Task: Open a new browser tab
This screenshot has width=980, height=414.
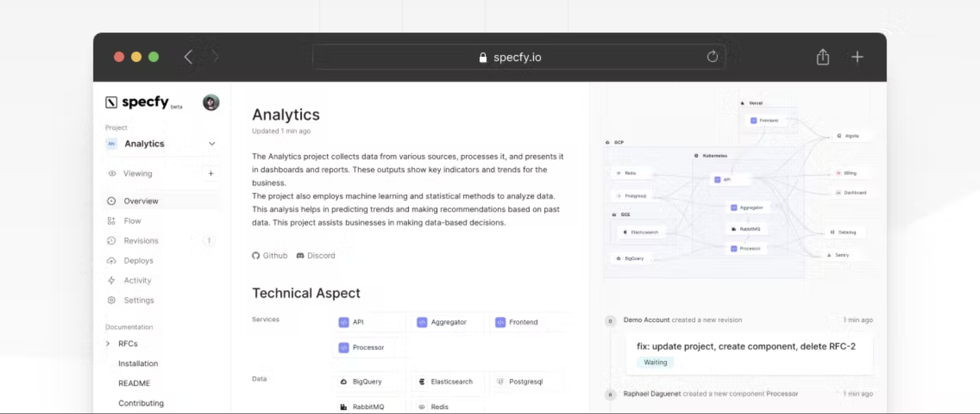Action: click(857, 57)
